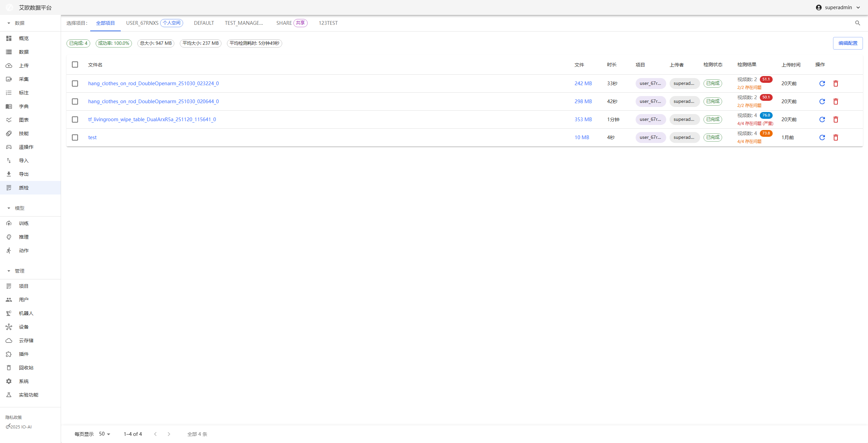The height and width of the screenshot is (443, 868).
Task: Click the 编辑配置 button
Action: tap(847, 43)
